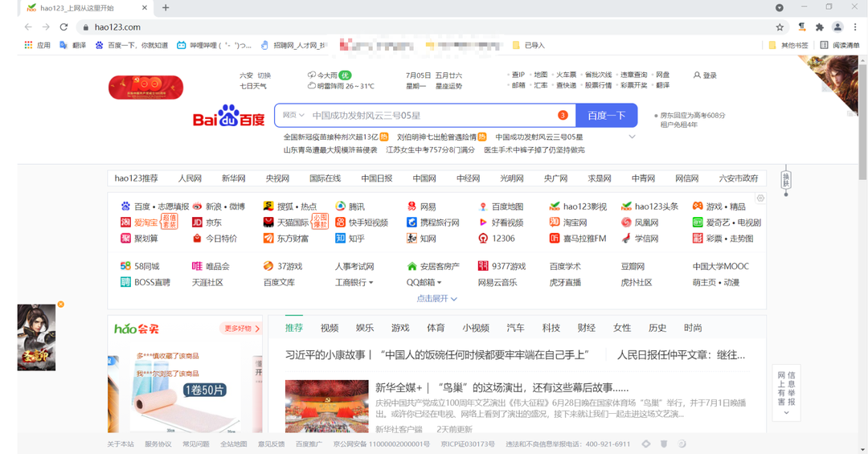
Task: Switch to 体育 tab
Action: [436, 328]
